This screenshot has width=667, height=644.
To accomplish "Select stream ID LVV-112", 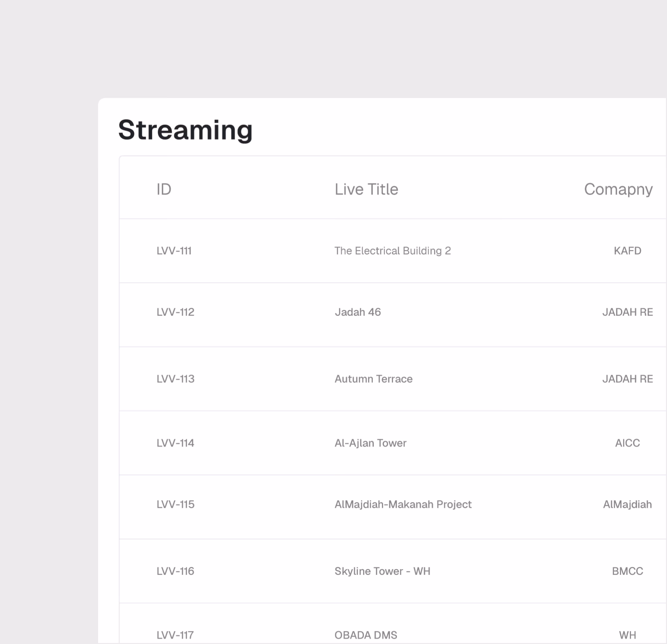I will [175, 312].
